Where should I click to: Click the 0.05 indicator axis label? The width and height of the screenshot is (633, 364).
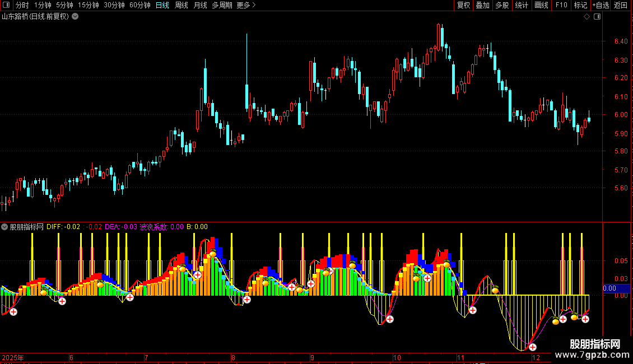[621, 261]
